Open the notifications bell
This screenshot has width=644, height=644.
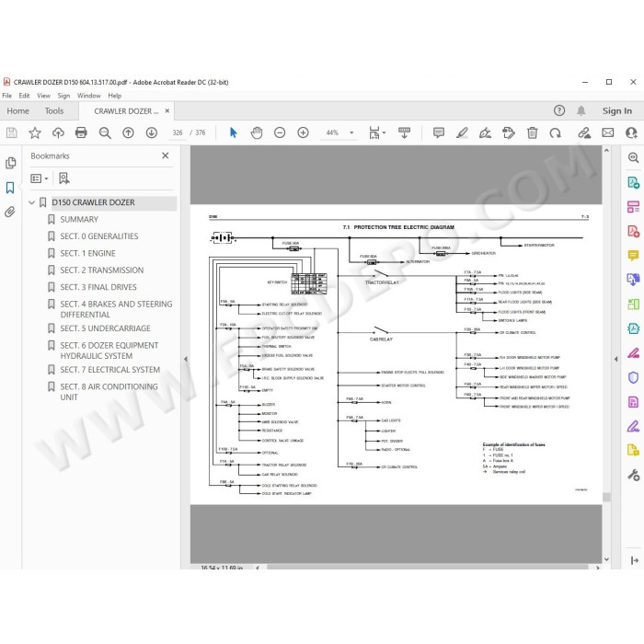581,110
